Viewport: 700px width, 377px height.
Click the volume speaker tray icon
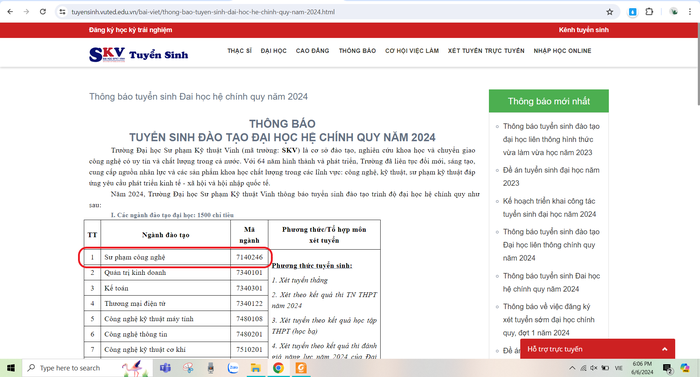[594, 368]
